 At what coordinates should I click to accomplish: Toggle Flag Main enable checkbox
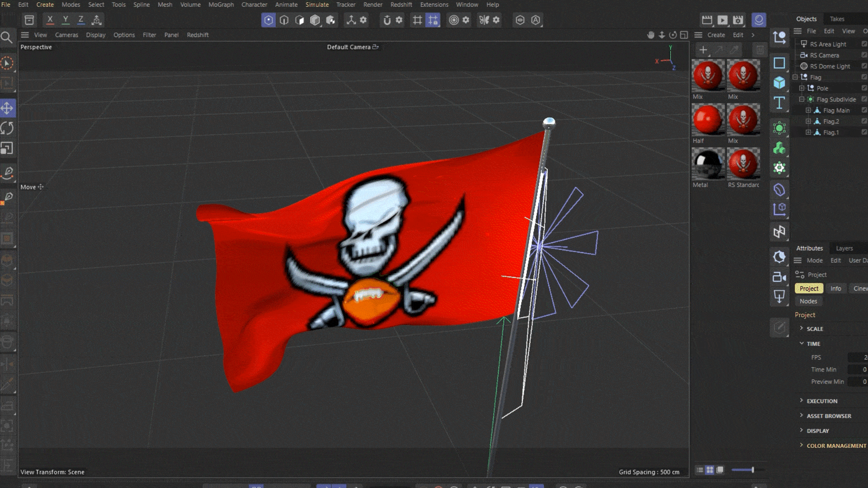864,110
